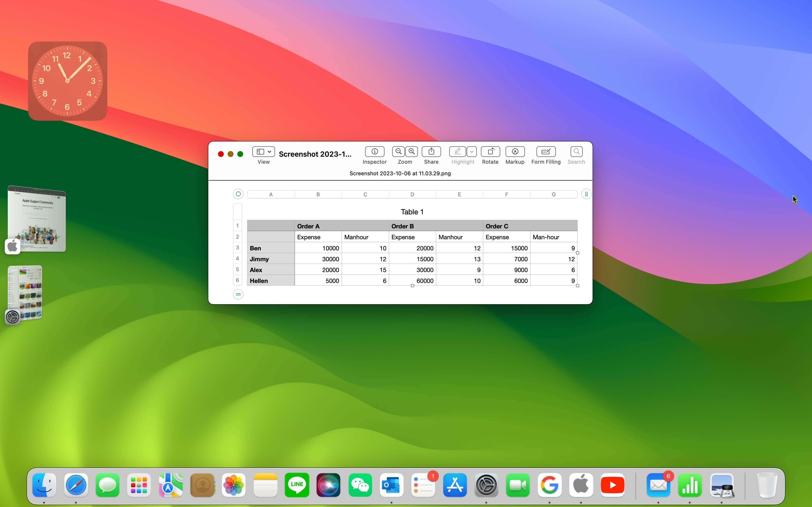Screen dimensions: 812x507
Task: Open the Numbers app in the Dock
Action: pos(690,485)
